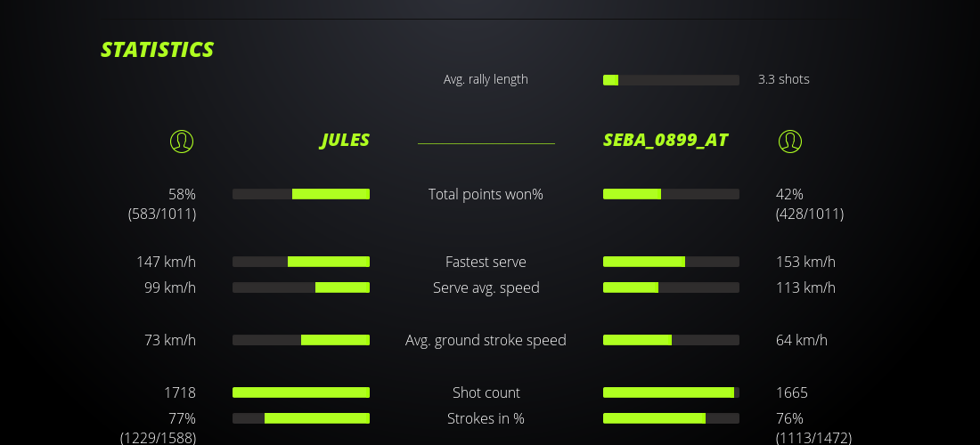This screenshot has width=980, height=445.
Task: Click Jules' Strokes in % bar
Action: pyautogui.click(x=301, y=418)
